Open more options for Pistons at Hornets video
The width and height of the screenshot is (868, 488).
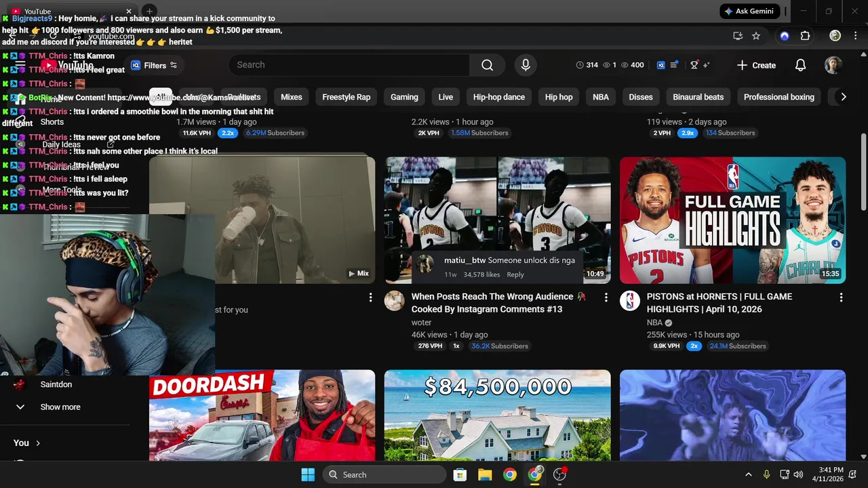tap(841, 298)
